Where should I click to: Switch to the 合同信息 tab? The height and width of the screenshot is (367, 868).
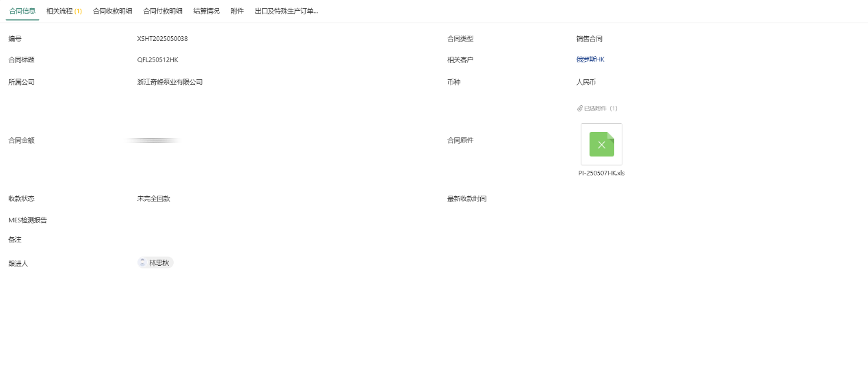pos(23,11)
